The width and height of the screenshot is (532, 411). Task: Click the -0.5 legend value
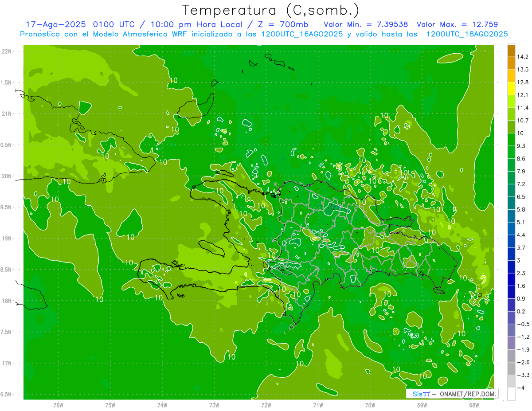522,324
